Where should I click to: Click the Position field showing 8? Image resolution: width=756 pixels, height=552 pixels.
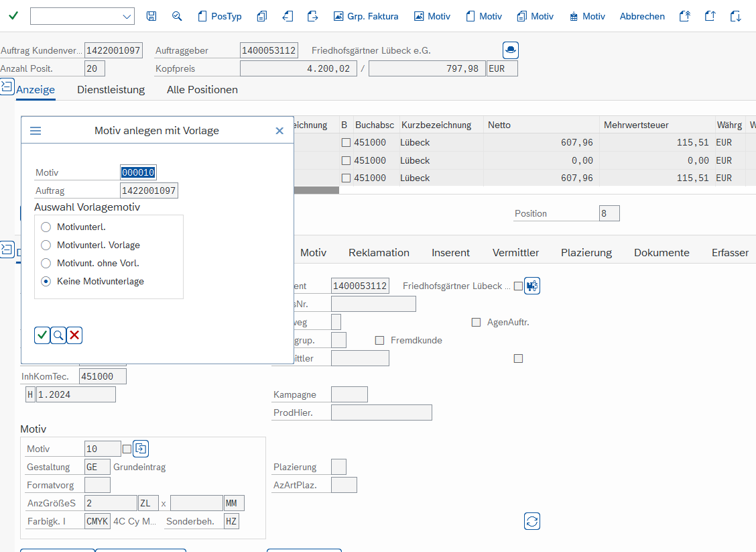click(x=609, y=213)
